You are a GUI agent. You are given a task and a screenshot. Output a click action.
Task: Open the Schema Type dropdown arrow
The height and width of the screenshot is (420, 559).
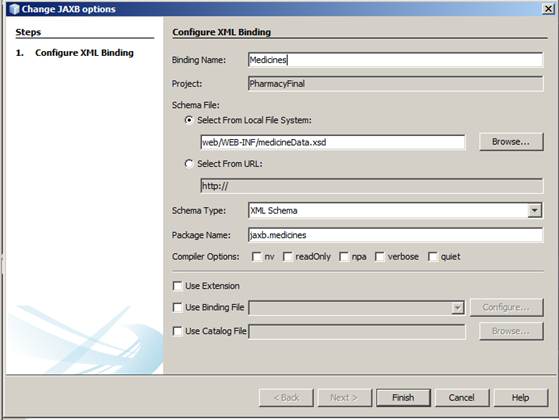coord(534,210)
